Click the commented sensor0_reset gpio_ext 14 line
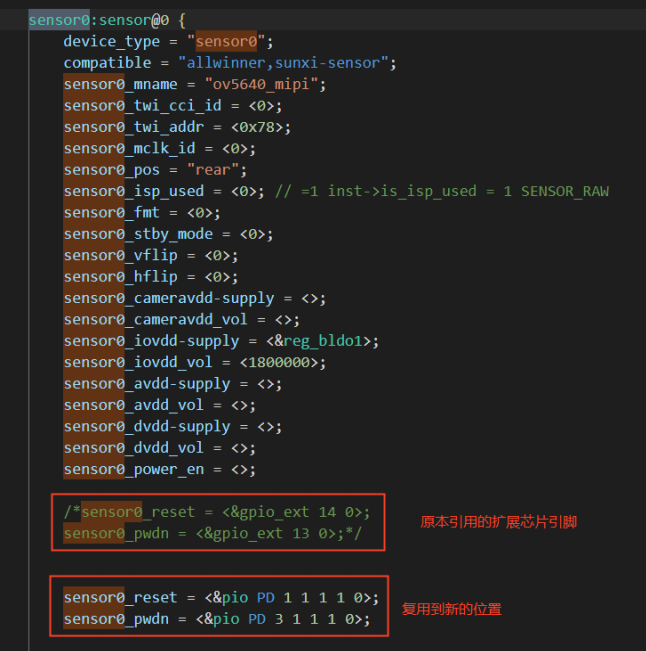 tap(217, 512)
